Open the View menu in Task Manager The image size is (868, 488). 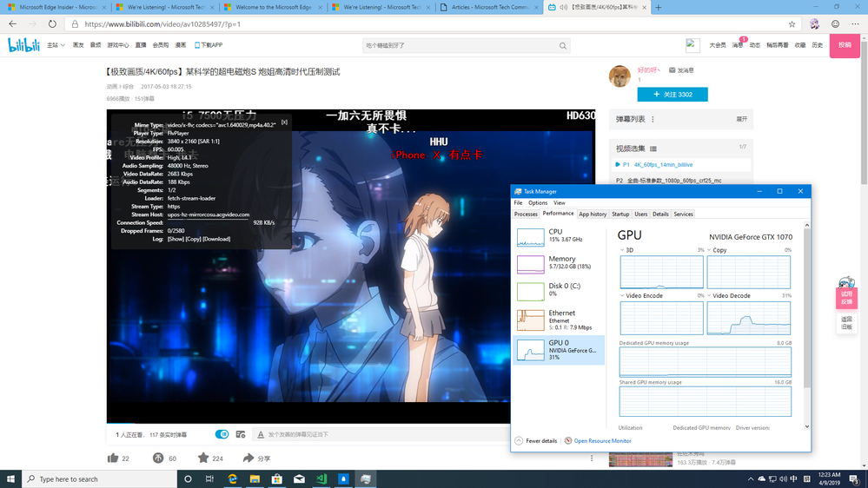click(x=560, y=203)
